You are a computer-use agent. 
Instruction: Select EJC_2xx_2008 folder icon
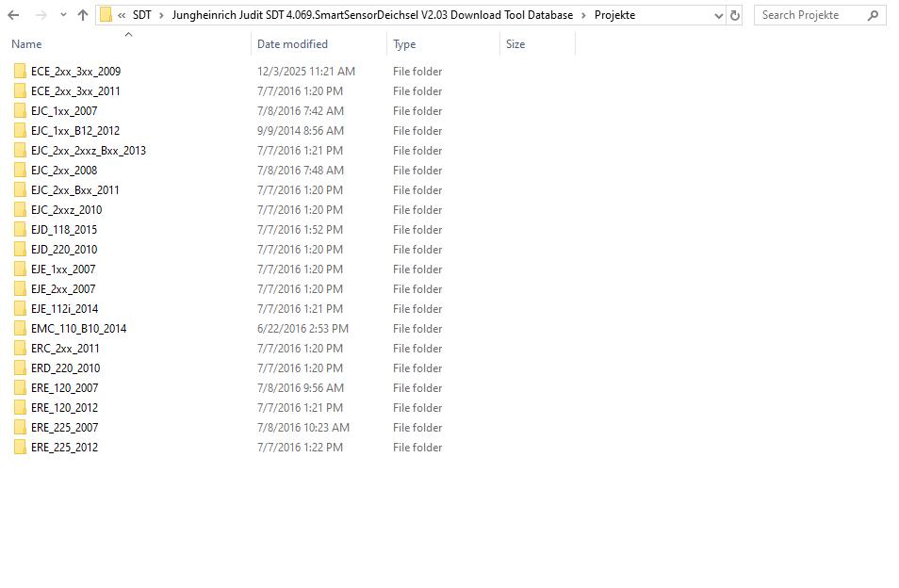20,171
